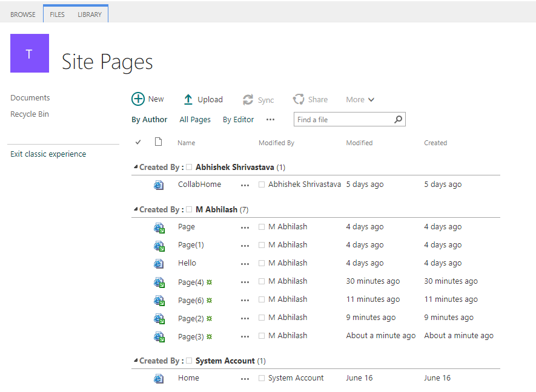This screenshot has height=392, width=536.
Task: Open the Home page link
Action: click(188, 378)
